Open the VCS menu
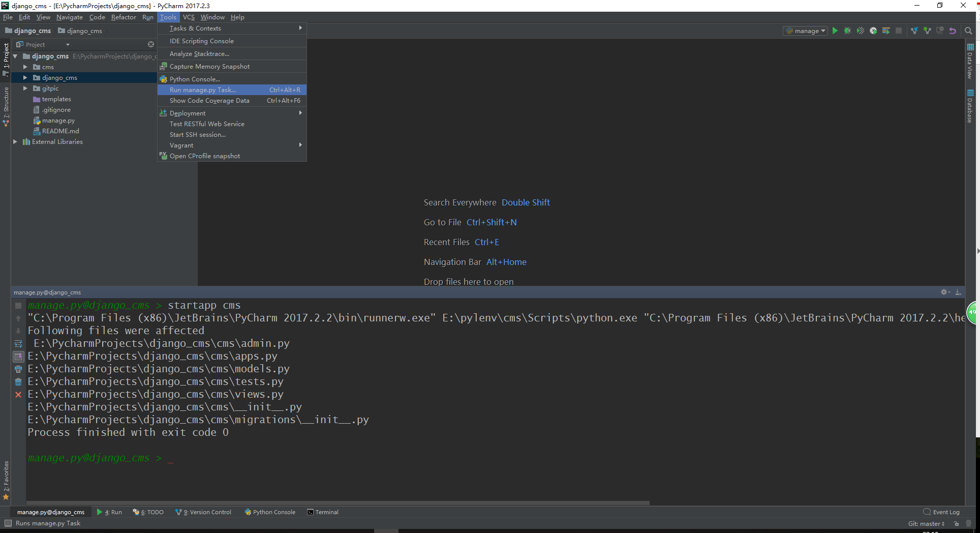The image size is (980, 533). (189, 17)
